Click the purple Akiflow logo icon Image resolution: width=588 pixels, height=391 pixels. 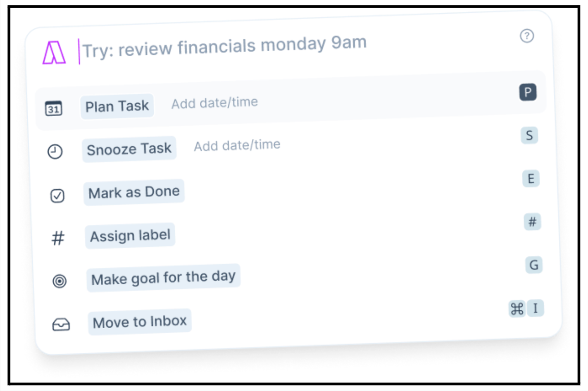54,53
